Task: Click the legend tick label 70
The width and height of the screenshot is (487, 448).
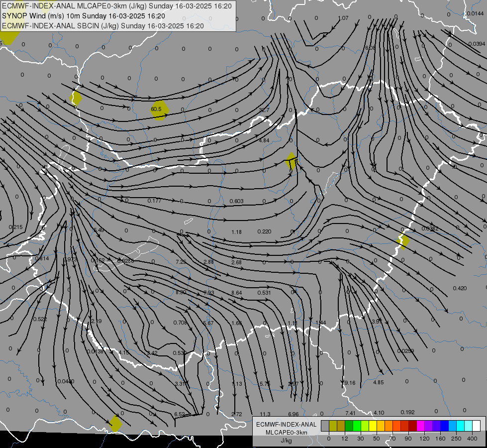Action: 392,439
